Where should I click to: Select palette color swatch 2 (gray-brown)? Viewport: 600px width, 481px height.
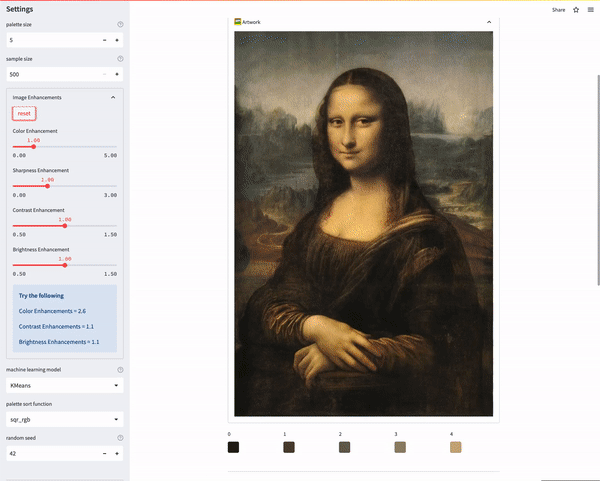tap(344, 447)
